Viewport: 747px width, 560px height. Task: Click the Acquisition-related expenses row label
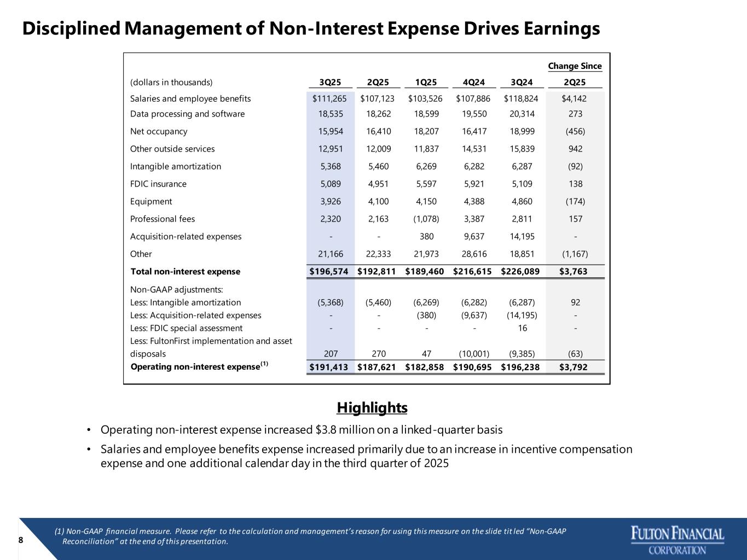pos(186,237)
